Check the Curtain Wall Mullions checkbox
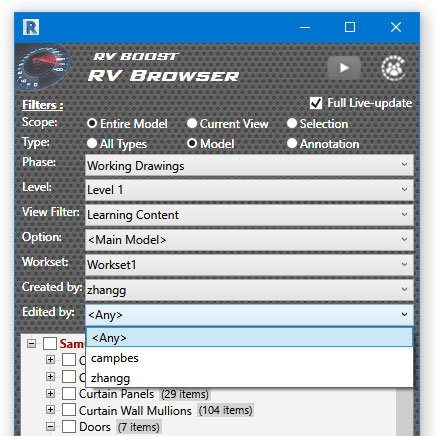 [69, 410]
